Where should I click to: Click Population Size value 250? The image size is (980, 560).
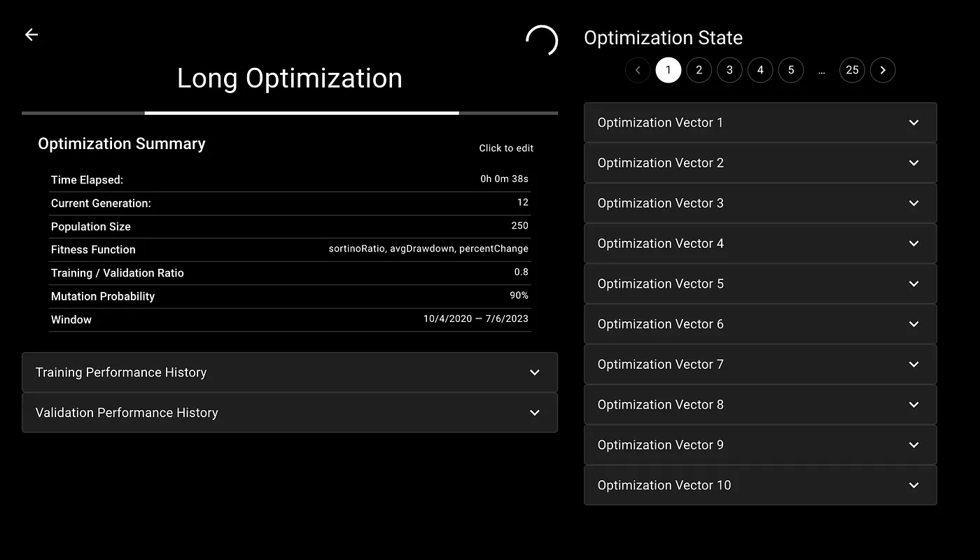[x=520, y=225]
